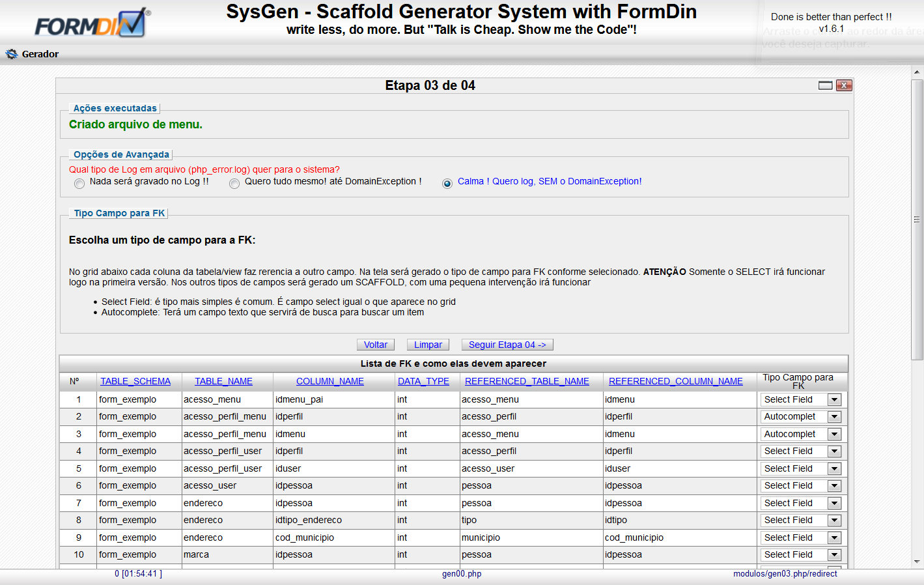Maximize the Etapa 03 de 04 panel
The height and width of the screenshot is (585, 924).
(x=826, y=85)
